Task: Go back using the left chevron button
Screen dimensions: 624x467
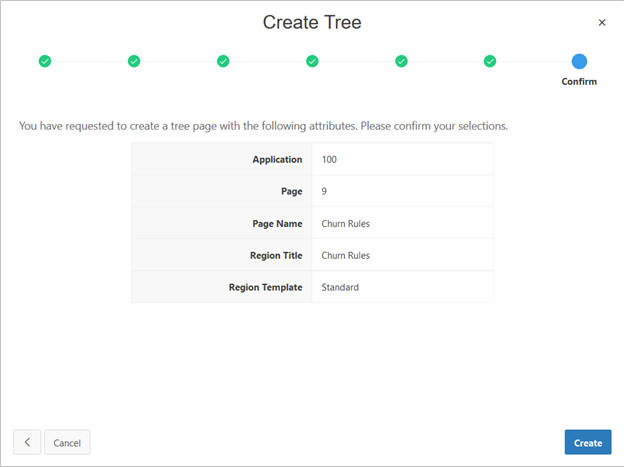Action: (27, 442)
